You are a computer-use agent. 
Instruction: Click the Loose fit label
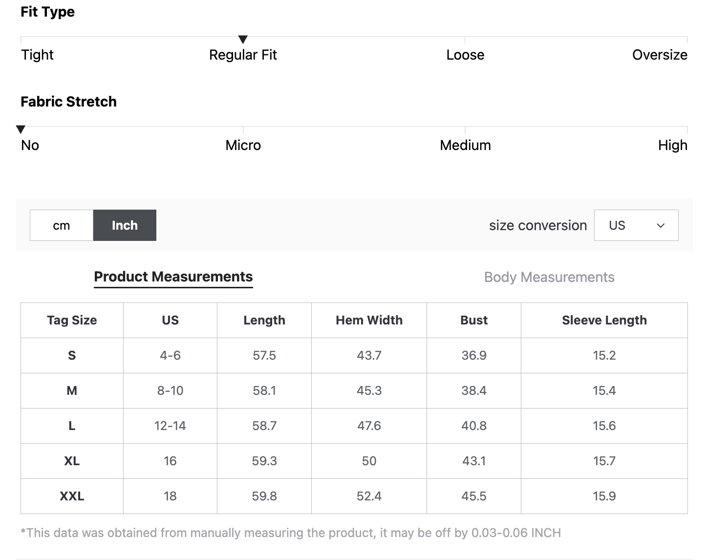tap(465, 55)
